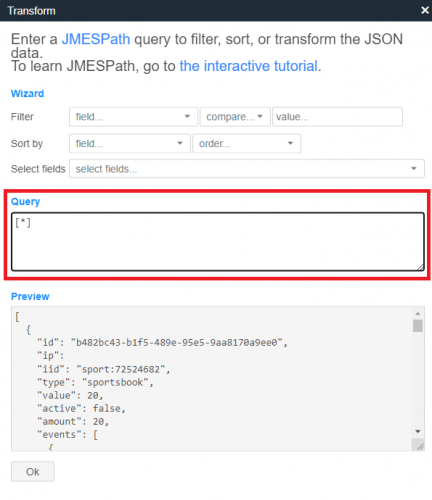The height and width of the screenshot is (500, 432).
Task: Click the Preview scrollbar down arrow
Action: pos(418,431)
